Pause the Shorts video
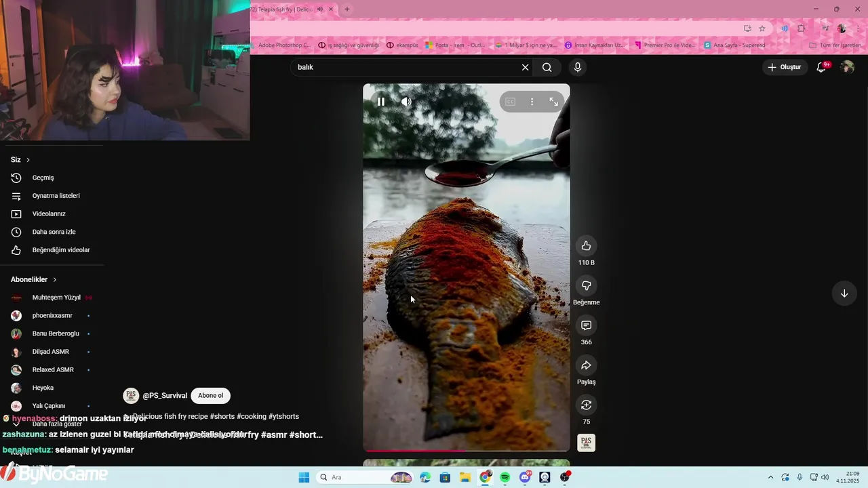The width and height of the screenshot is (868, 488). (381, 102)
